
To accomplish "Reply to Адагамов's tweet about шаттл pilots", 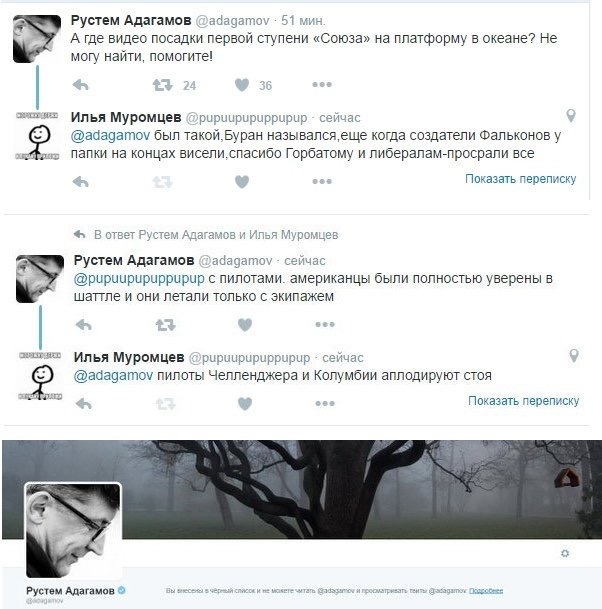I will (x=84, y=324).
